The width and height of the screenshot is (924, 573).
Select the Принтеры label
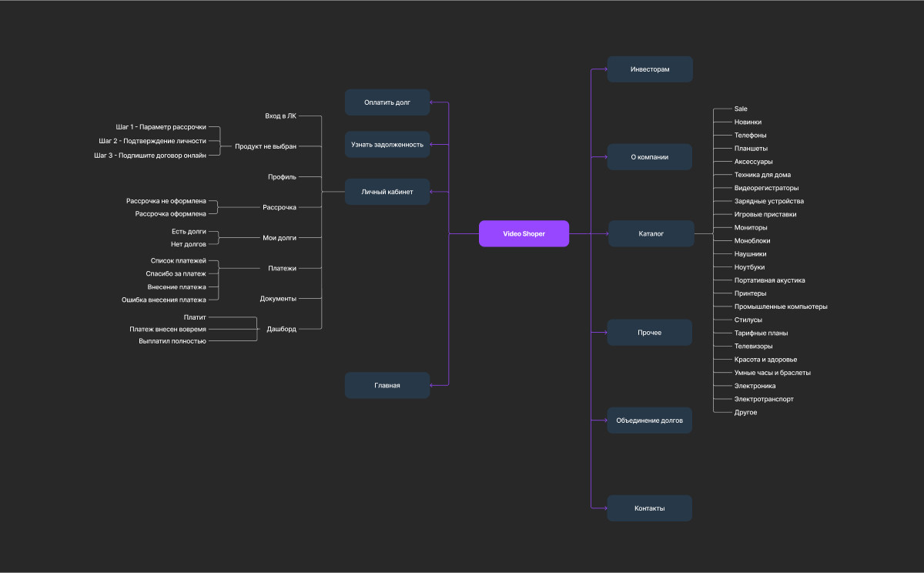click(x=751, y=293)
